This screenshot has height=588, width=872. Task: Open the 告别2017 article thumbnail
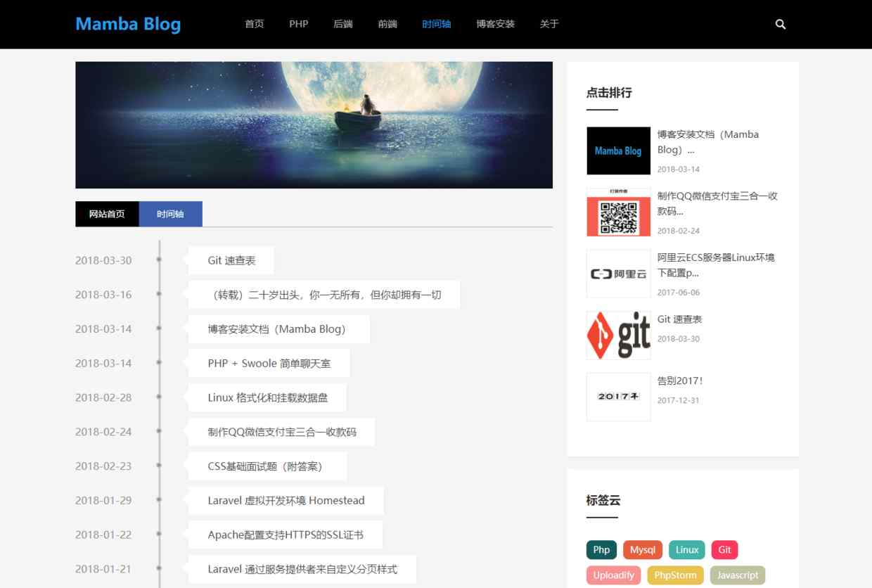[618, 397]
